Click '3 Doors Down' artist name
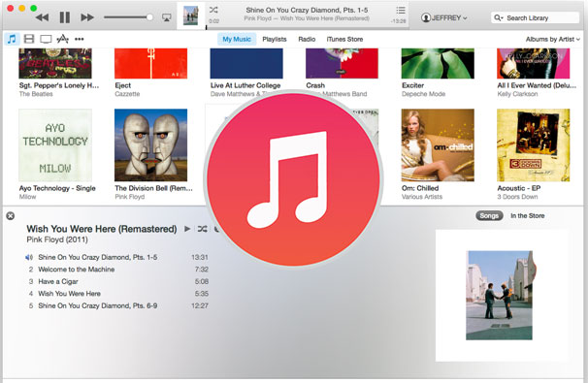 517,197
